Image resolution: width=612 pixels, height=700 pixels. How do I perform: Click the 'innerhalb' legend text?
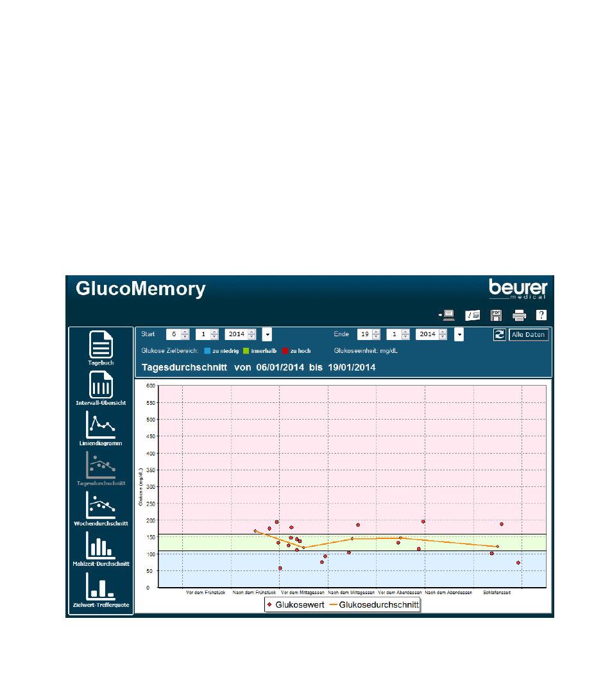point(264,351)
